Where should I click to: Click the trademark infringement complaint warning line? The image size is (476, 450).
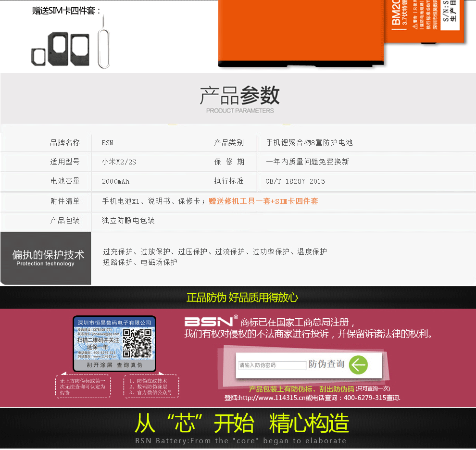coord(308,334)
